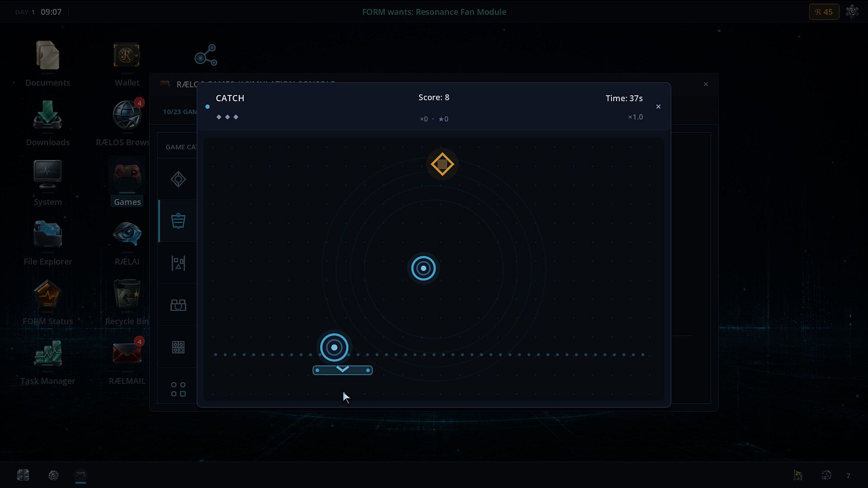Image resolution: width=868 pixels, height=488 pixels.
Task: Open the Wallet app icon
Action: click(127, 56)
